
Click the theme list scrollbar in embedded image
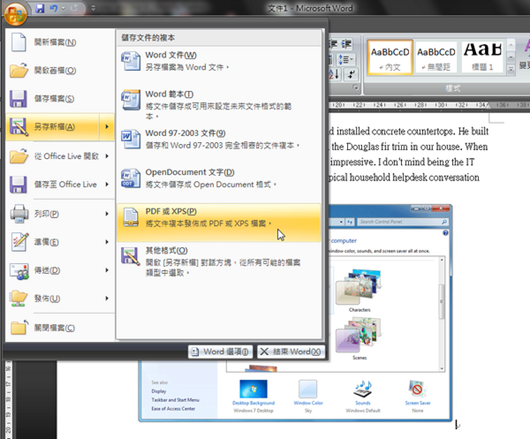click(x=441, y=301)
